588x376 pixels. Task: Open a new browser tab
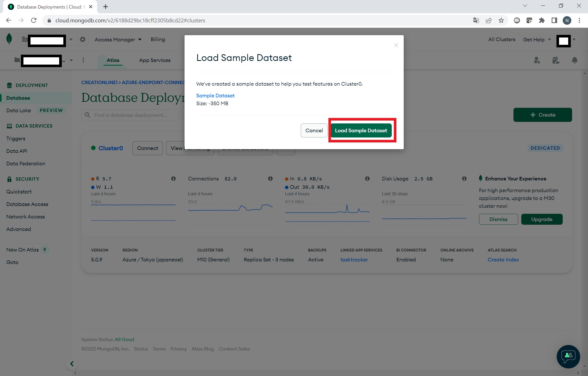click(105, 7)
